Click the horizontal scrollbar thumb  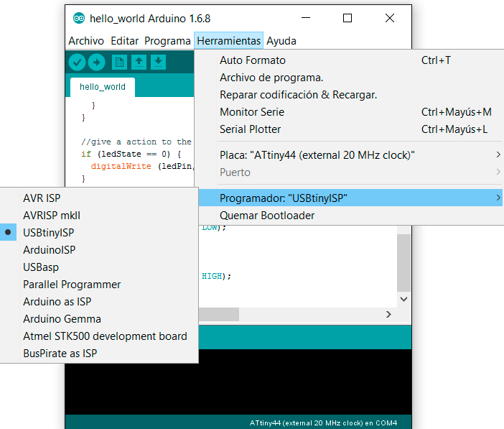click(219, 314)
